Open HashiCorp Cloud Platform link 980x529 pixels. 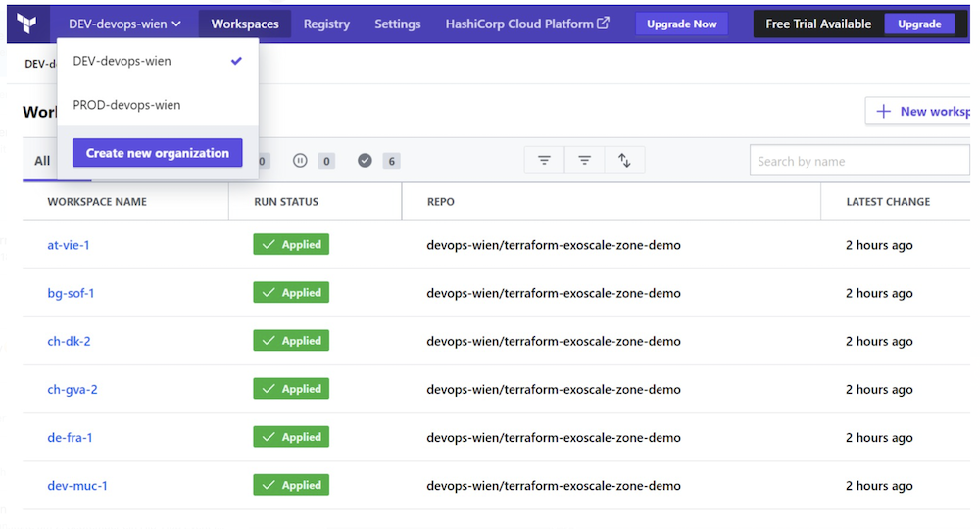click(527, 24)
